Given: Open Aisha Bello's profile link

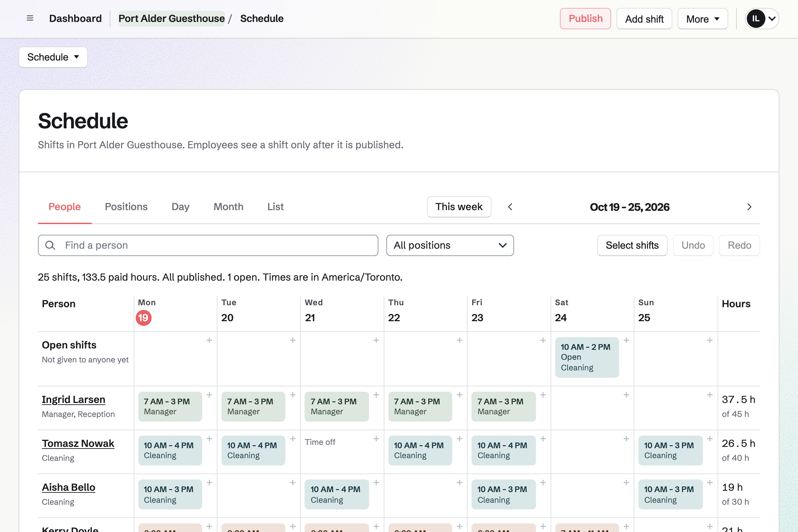Looking at the screenshot, I should (x=68, y=487).
